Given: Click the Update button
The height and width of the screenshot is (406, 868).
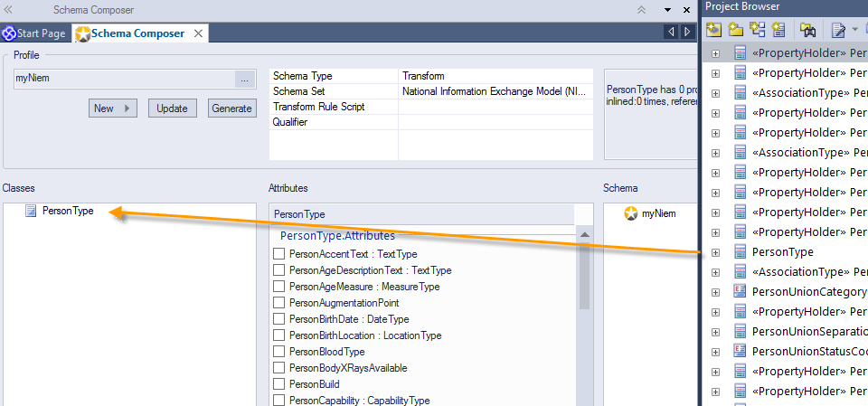Looking at the screenshot, I should tap(172, 109).
